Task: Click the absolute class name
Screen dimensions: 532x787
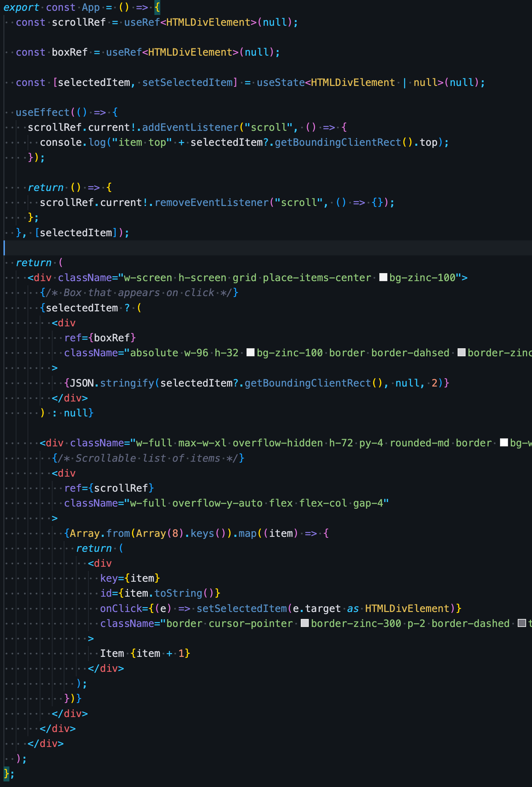Action: (154, 353)
